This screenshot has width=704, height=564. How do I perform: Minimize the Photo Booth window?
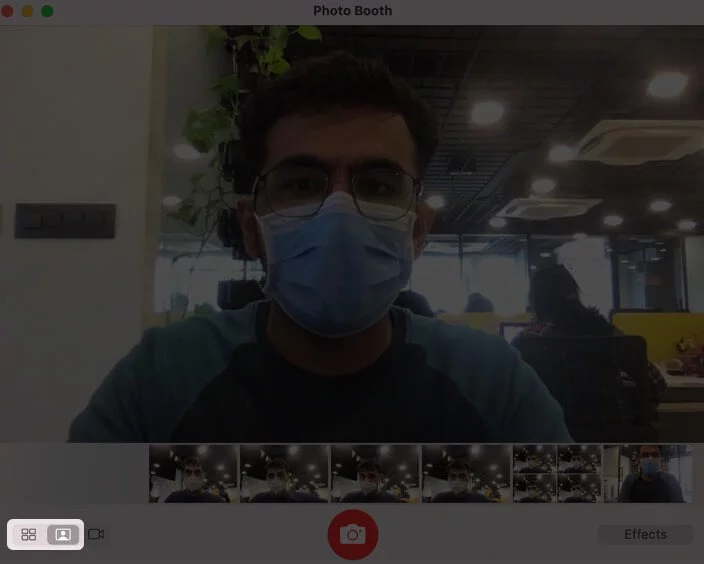click(27, 11)
